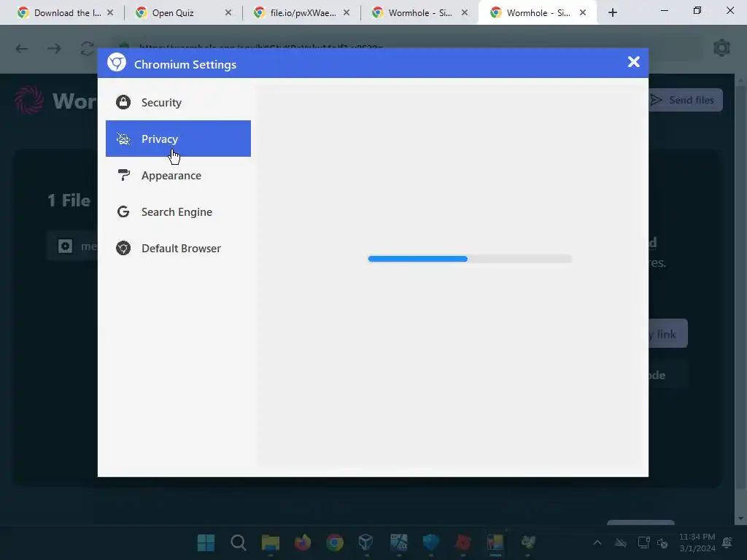This screenshot has height=560, width=747.
Task: Open the Default Browser settings section
Action: point(178,248)
